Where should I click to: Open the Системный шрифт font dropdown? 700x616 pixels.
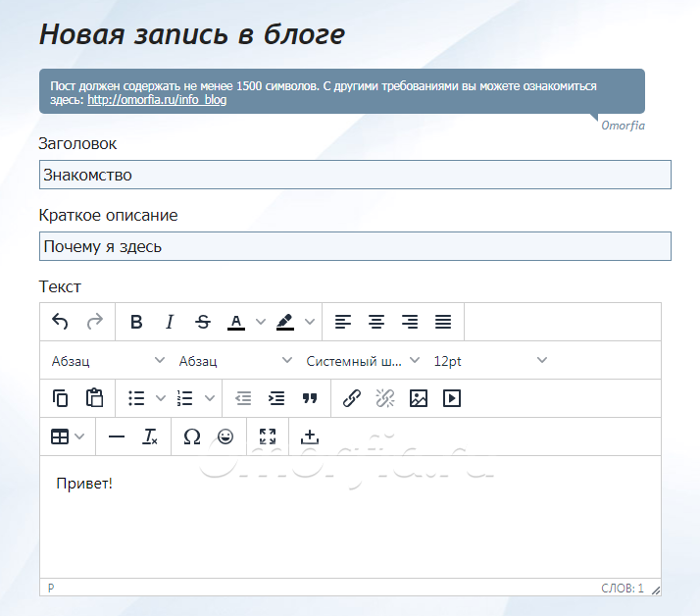coord(363,361)
